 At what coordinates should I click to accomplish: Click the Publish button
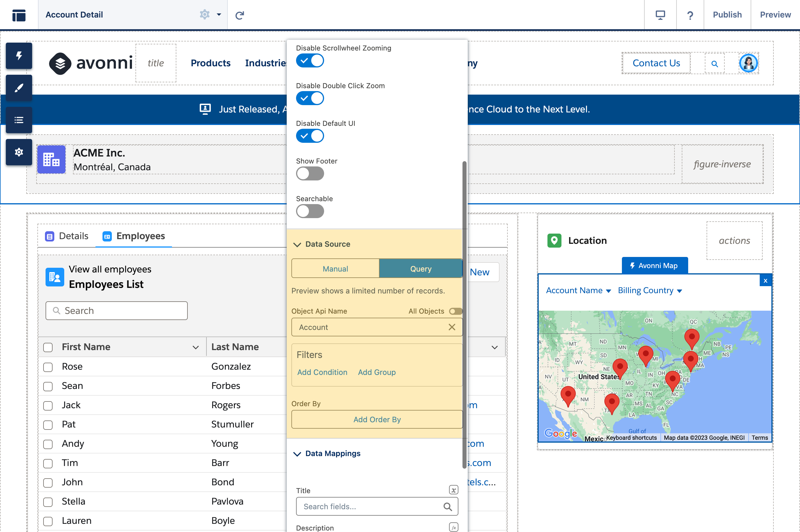coord(727,15)
